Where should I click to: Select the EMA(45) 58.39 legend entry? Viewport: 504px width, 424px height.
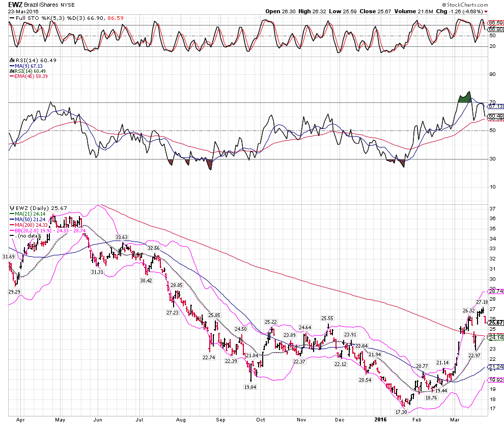28,76
